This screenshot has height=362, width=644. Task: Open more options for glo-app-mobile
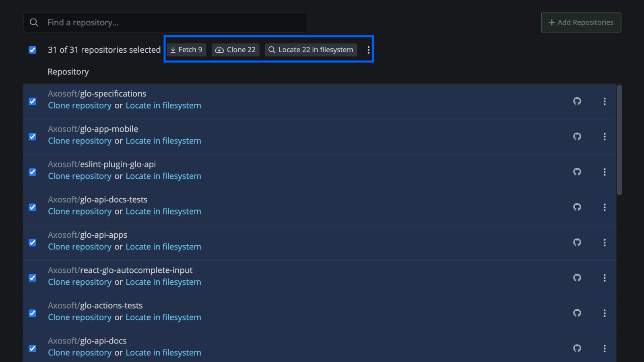[605, 137]
